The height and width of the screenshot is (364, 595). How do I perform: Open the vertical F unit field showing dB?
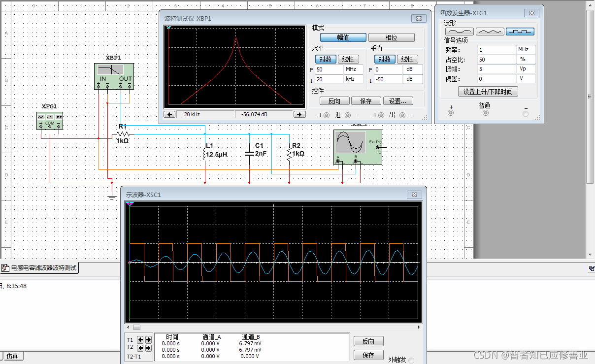(x=413, y=69)
